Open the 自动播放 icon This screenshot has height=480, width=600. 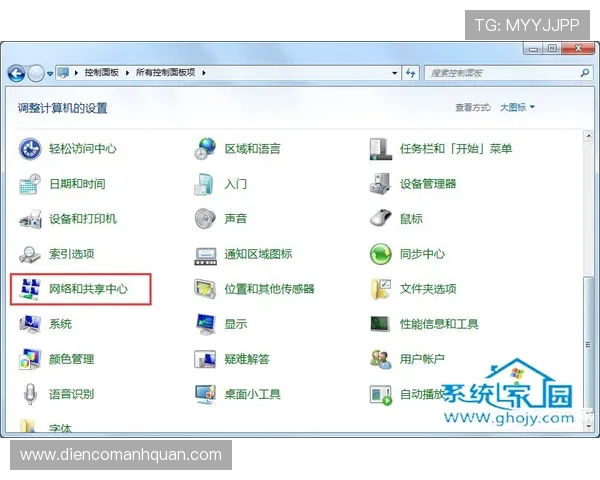381,395
